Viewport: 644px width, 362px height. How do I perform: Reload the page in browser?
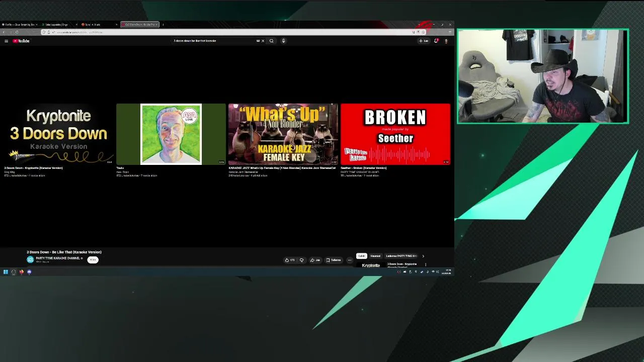coord(17,32)
